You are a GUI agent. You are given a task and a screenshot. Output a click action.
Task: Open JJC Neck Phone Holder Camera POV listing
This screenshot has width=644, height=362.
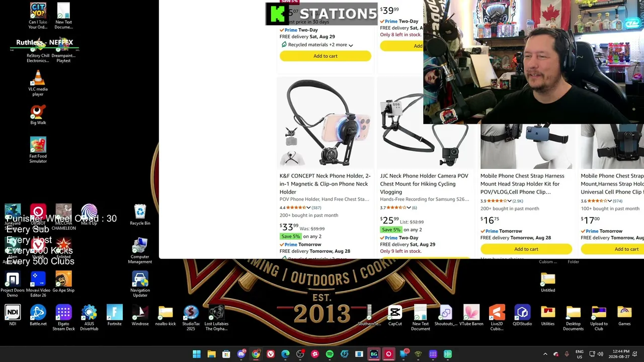coord(424,184)
